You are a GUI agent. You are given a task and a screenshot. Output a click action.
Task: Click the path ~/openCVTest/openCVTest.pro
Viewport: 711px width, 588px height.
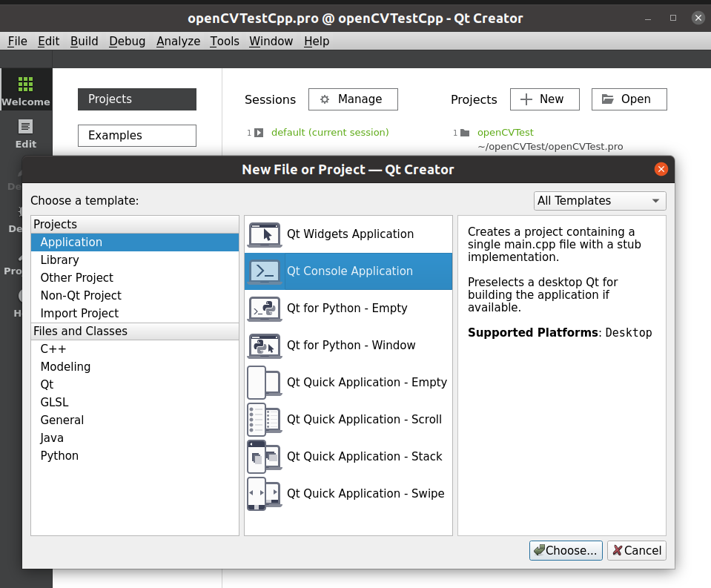pos(550,146)
